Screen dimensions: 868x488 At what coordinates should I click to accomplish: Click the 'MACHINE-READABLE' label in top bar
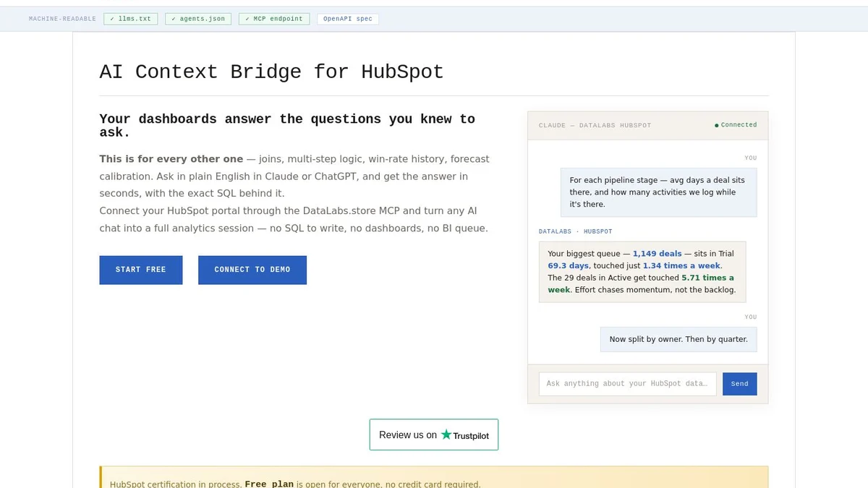pos(62,19)
